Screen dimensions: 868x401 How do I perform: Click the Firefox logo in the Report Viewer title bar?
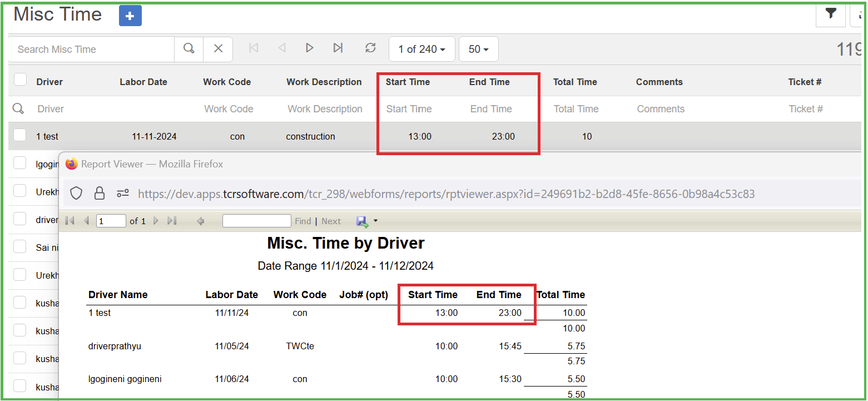point(72,164)
